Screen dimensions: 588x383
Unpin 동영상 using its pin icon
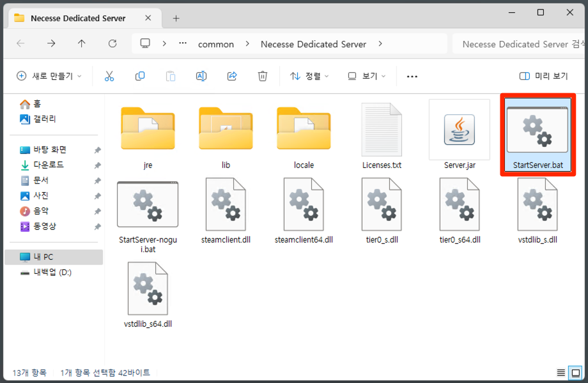(x=98, y=227)
